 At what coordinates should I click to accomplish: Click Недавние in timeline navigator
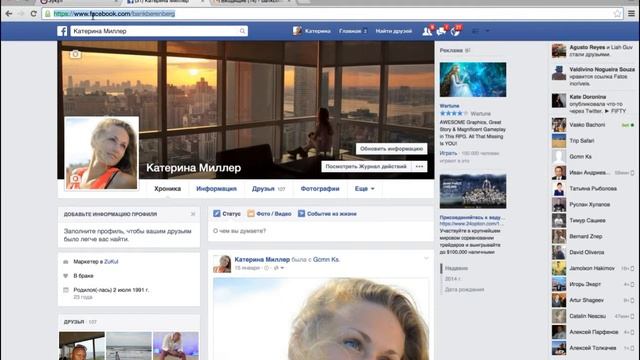[x=456, y=268]
